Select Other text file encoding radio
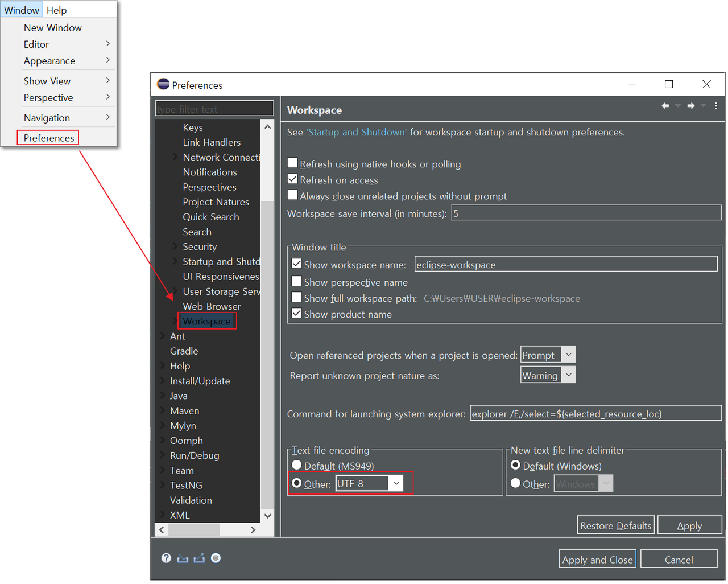This screenshot has height=584, width=728. (x=296, y=483)
